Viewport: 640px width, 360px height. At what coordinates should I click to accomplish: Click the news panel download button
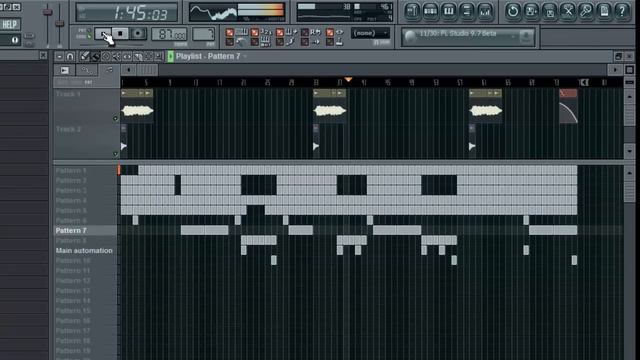[527, 37]
